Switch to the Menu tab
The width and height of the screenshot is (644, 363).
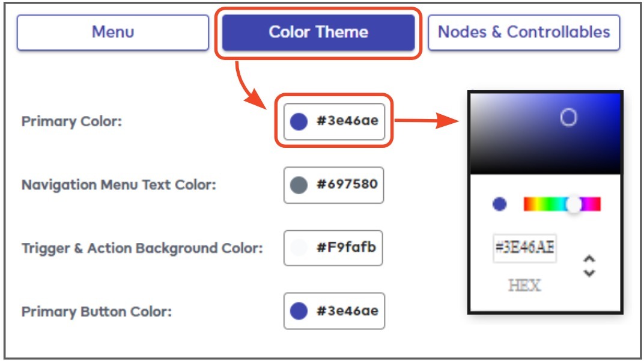coord(113,32)
